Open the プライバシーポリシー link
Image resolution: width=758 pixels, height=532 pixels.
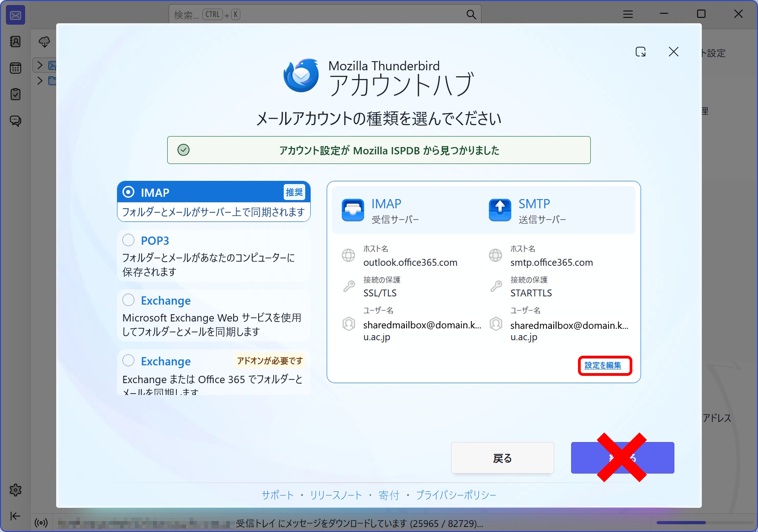click(456, 495)
